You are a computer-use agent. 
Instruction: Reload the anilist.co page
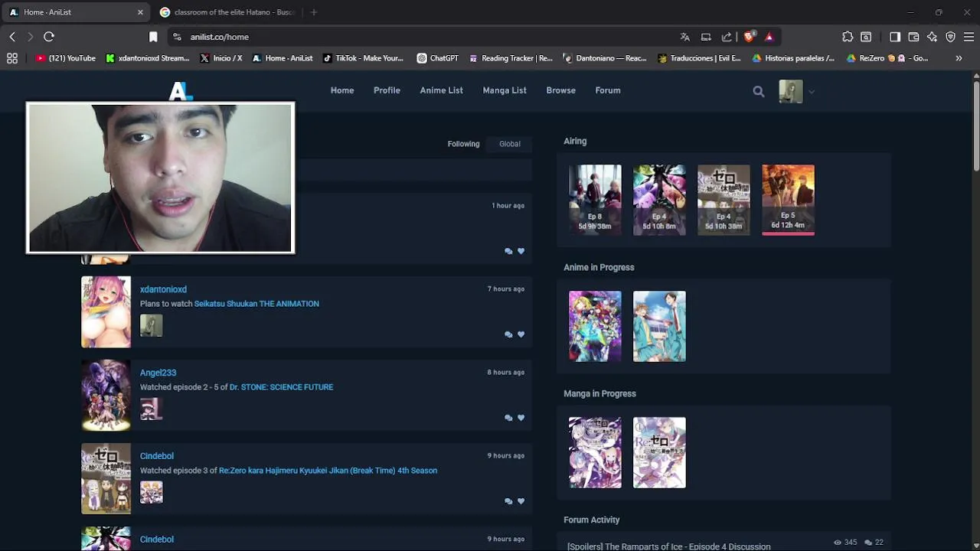49,37
